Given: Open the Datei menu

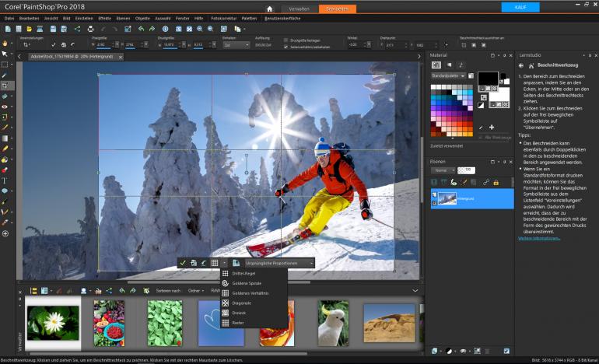Looking at the screenshot, I should (x=9, y=19).
